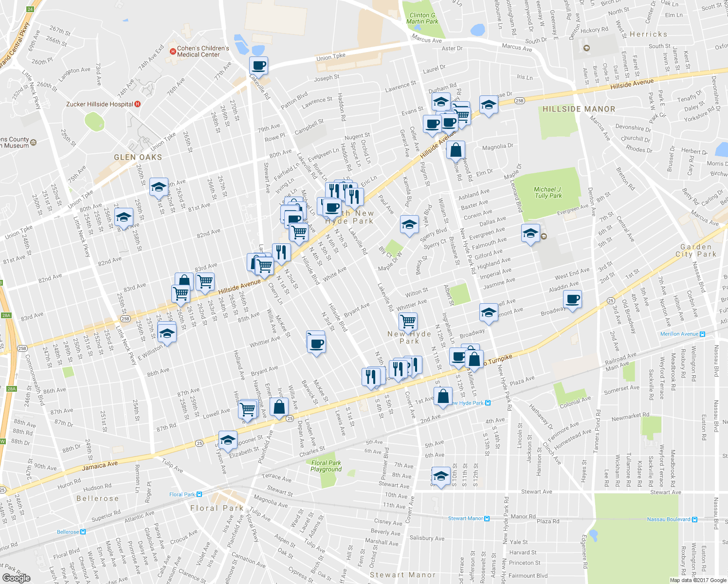Click the Zucker Hillside Hospital icon
The height and width of the screenshot is (584, 728).
137,104
